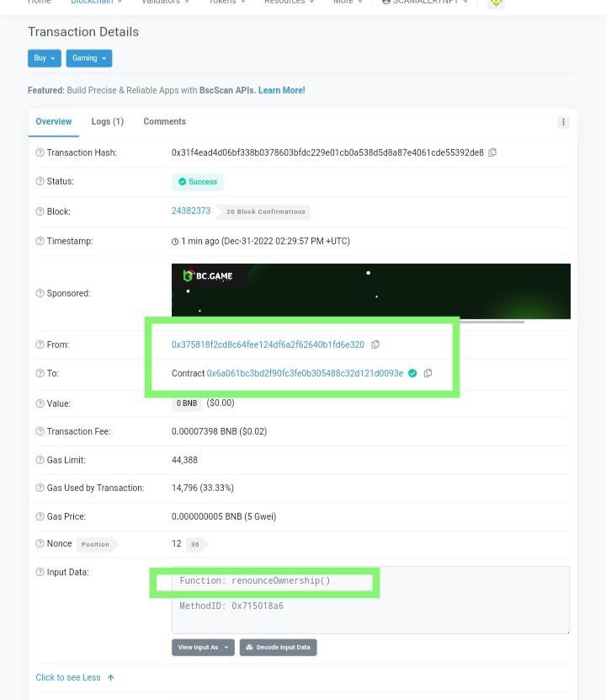This screenshot has height=700, width=606.
Task: Open the View Input As dropdown
Action: click(x=203, y=647)
